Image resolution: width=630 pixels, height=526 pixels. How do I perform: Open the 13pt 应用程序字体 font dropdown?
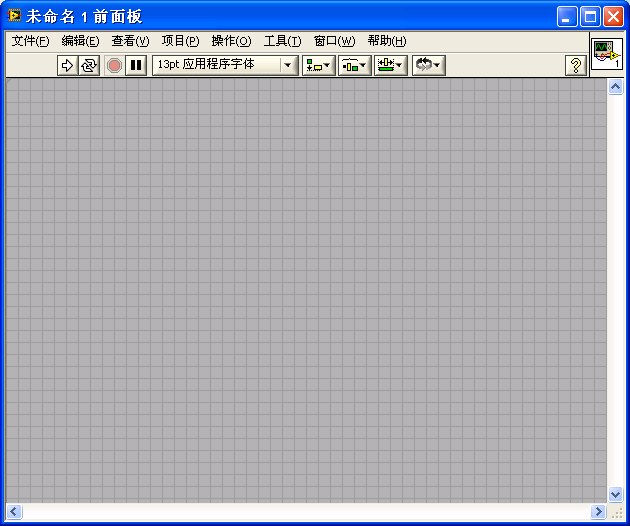point(225,65)
